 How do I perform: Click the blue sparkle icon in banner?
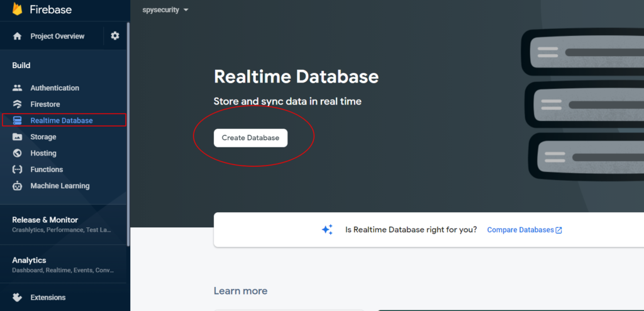point(327,230)
